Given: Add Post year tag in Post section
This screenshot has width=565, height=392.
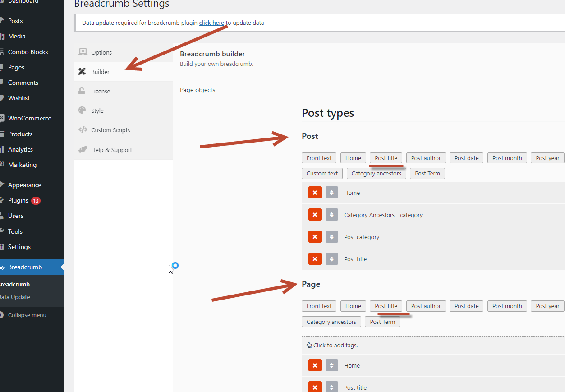Looking at the screenshot, I should tap(547, 158).
